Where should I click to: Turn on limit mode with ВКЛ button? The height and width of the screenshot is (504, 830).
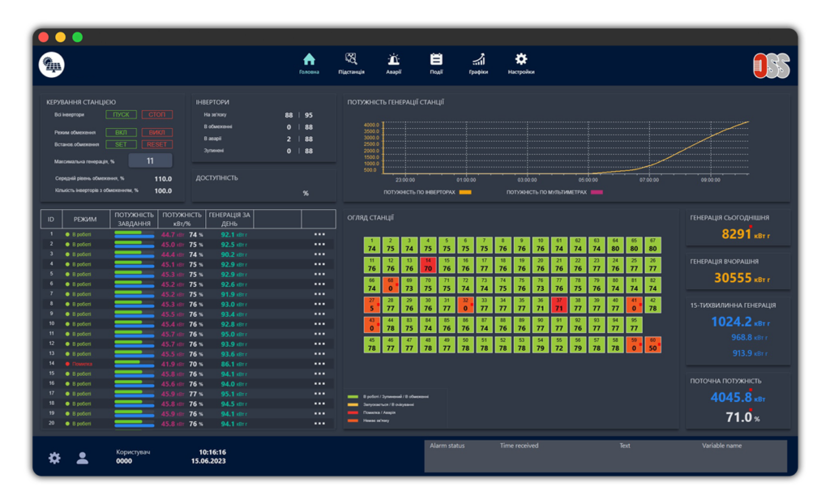tap(121, 132)
